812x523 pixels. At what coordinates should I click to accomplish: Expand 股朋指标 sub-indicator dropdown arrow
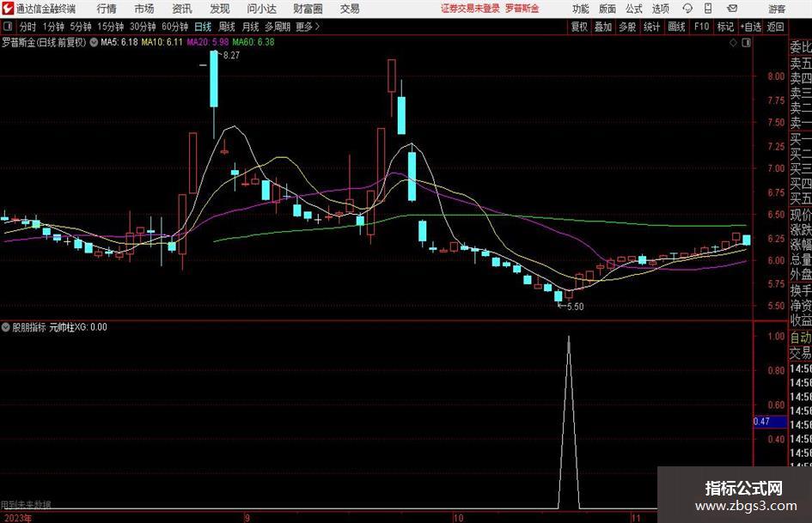[x=6, y=326]
